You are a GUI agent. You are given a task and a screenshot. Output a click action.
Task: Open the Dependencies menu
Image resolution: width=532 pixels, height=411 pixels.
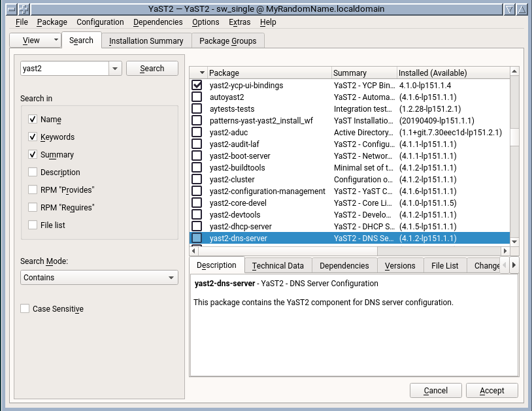point(158,22)
